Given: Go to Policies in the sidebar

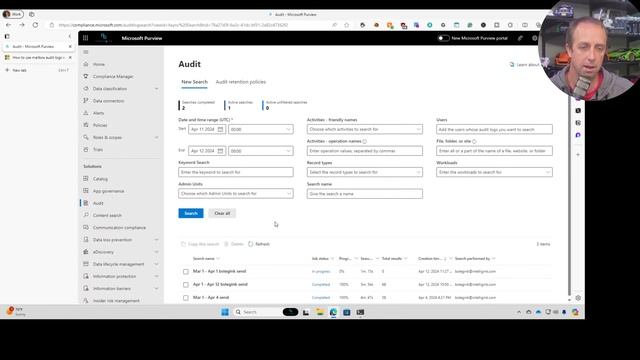Looking at the screenshot, I should point(100,125).
